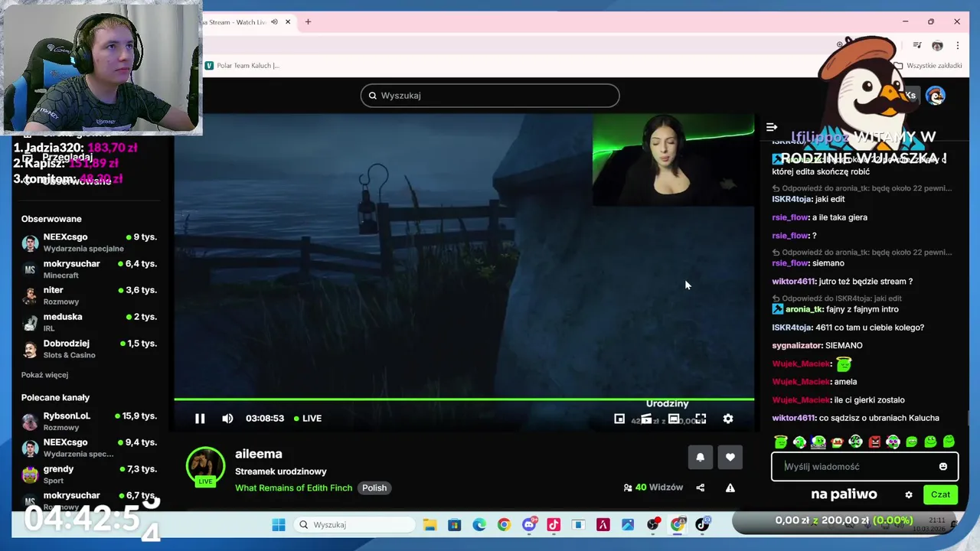The height and width of the screenshot is (551, 980).
Task: Click the green stream progress bar
Action: click(464, 399)
